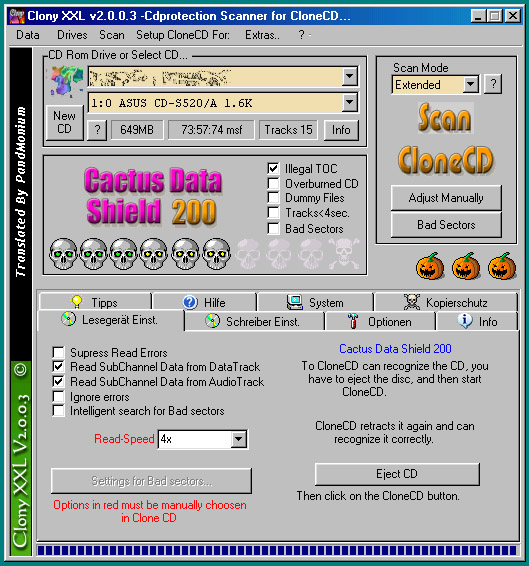529x566 pixels.
Task: Open the Extras.. menu
Action: (262, 35)
